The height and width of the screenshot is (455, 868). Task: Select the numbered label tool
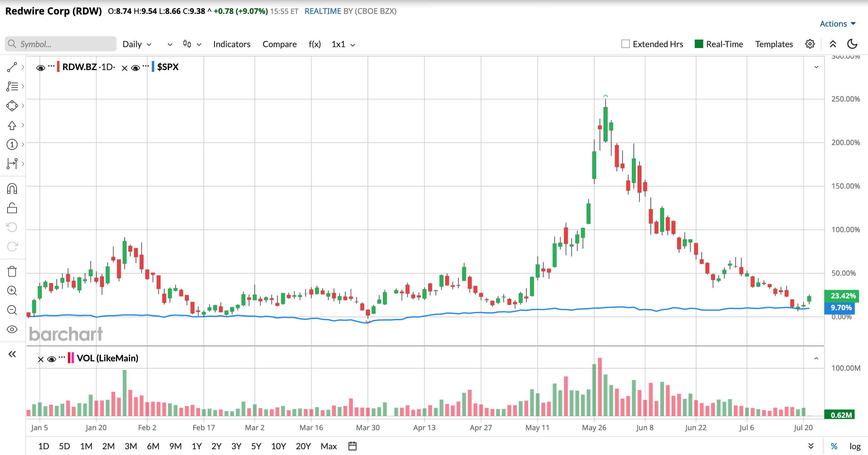tap(12, 144)
